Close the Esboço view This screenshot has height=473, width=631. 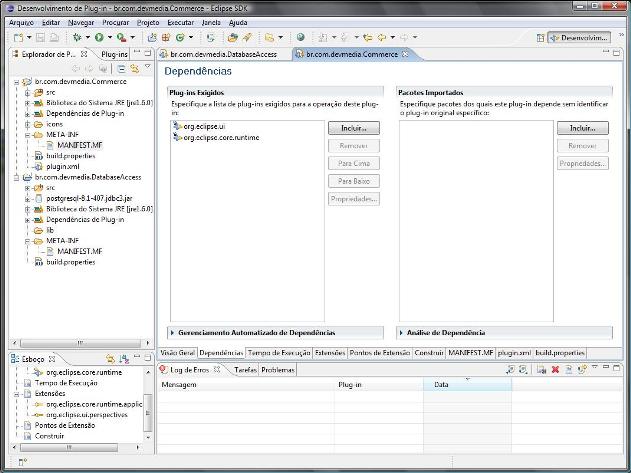[52, 358]
